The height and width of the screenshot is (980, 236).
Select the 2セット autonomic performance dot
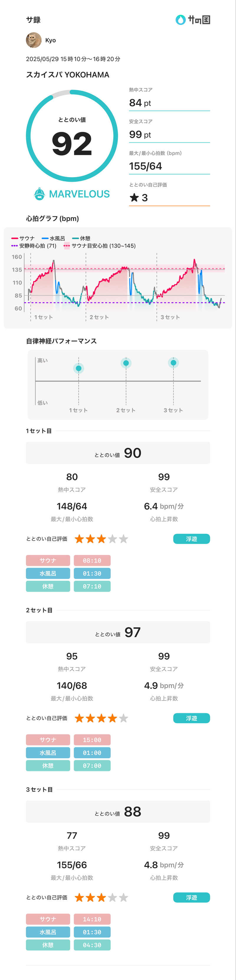point(126,363)
